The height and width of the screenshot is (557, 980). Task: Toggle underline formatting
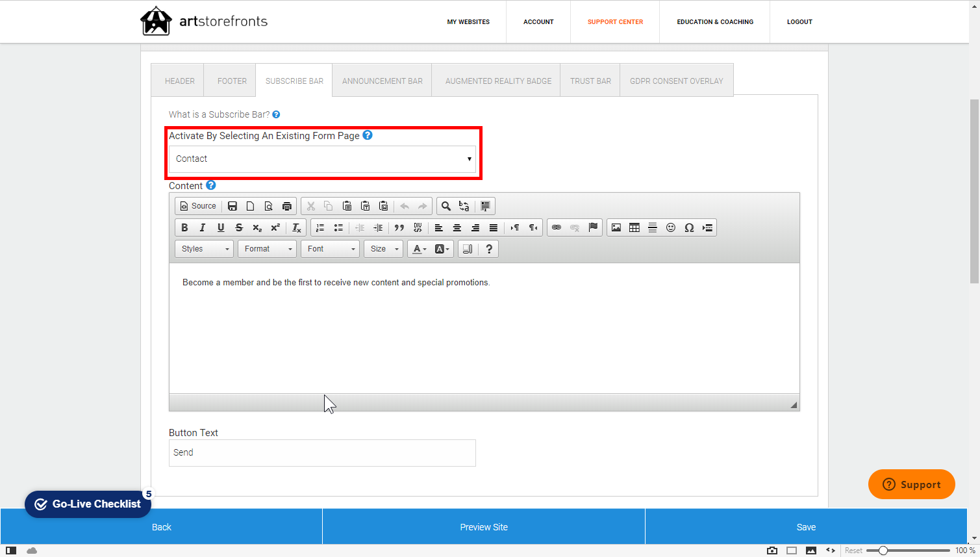pyautogui.click(x=221, y=227)
